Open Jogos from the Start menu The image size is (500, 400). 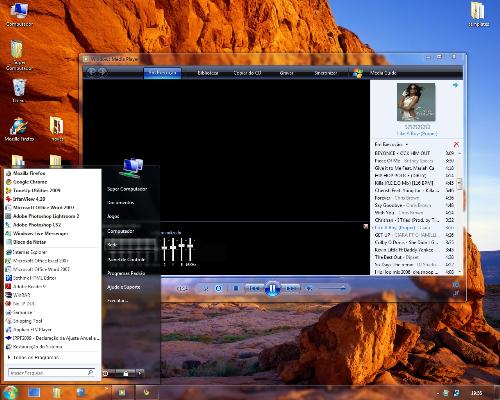coord(113,216)
